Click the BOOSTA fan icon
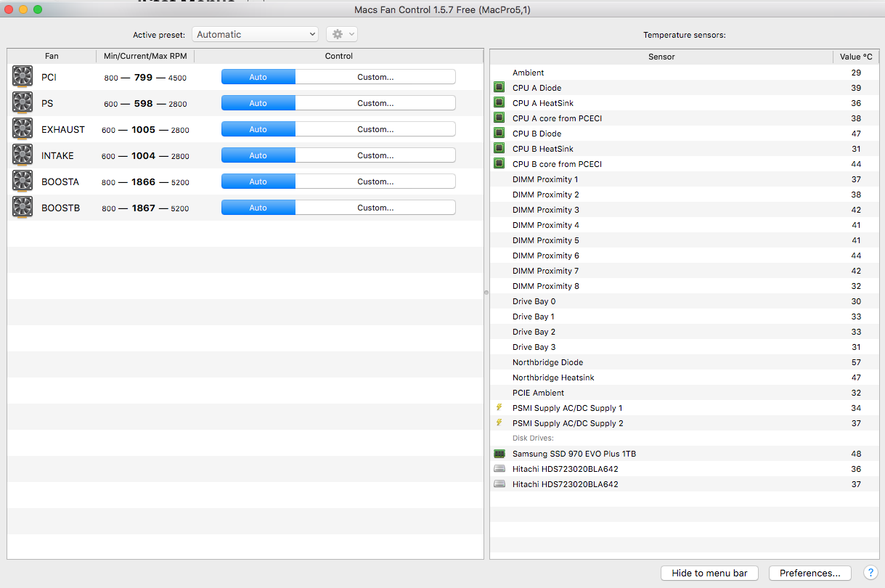Image resolution: width=885 pixels, height=588 pixels. click(x=23, y=181)
